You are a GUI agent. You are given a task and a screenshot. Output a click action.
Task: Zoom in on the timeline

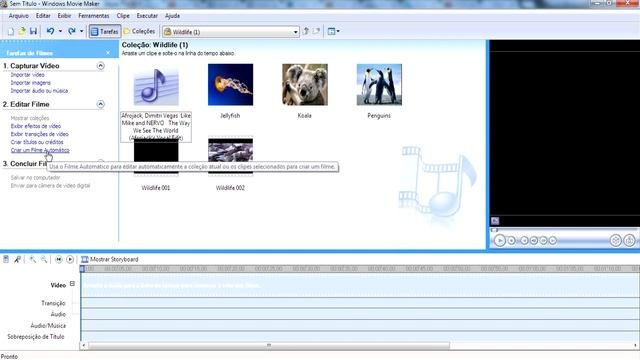(x=32, y=259)
